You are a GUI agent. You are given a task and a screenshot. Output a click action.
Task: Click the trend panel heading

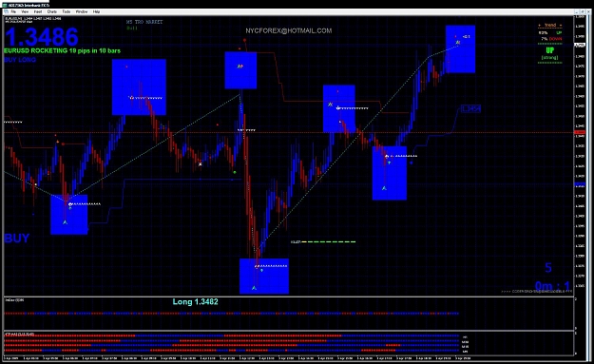tap(550, 25)
